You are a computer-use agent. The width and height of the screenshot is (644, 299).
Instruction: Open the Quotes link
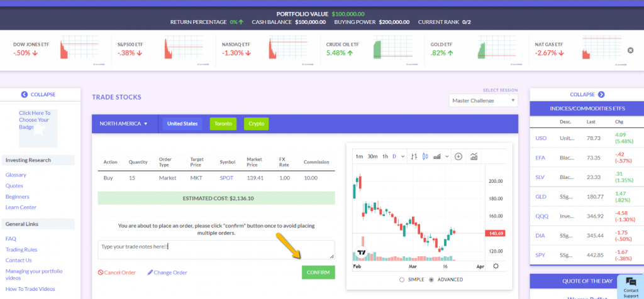pyautogui.click(x=14, y=186)
